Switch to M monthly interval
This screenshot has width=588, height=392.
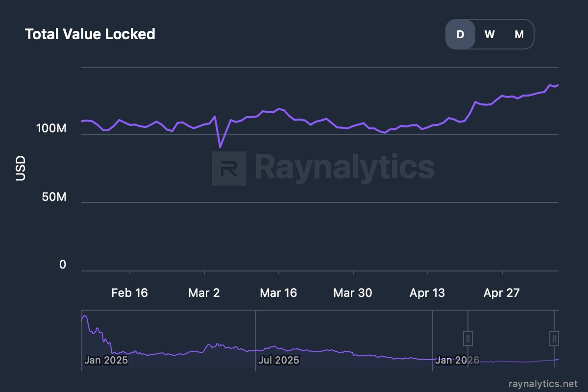(519, 34)
